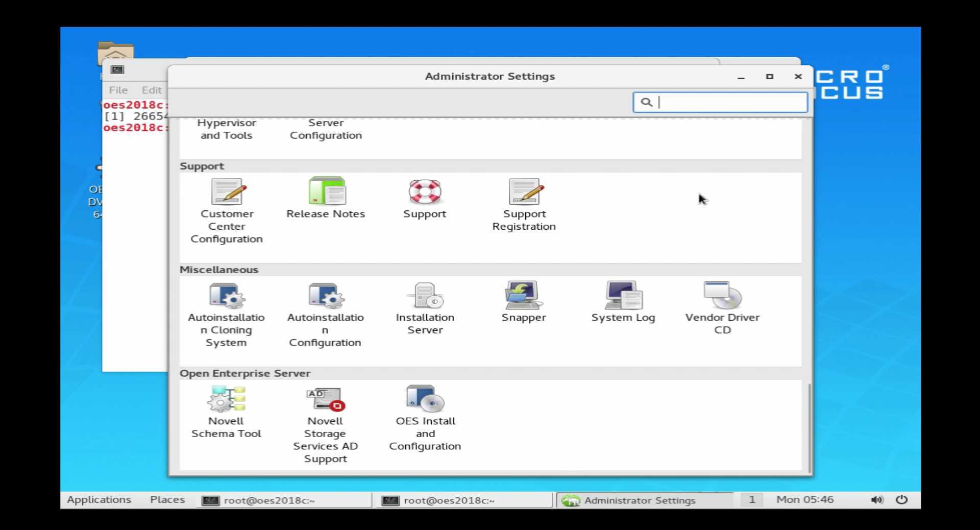Click the Miscellaneous section heading
Image resolution: width=980 pixels, height=530 pixels.
[x=219, y=270]
